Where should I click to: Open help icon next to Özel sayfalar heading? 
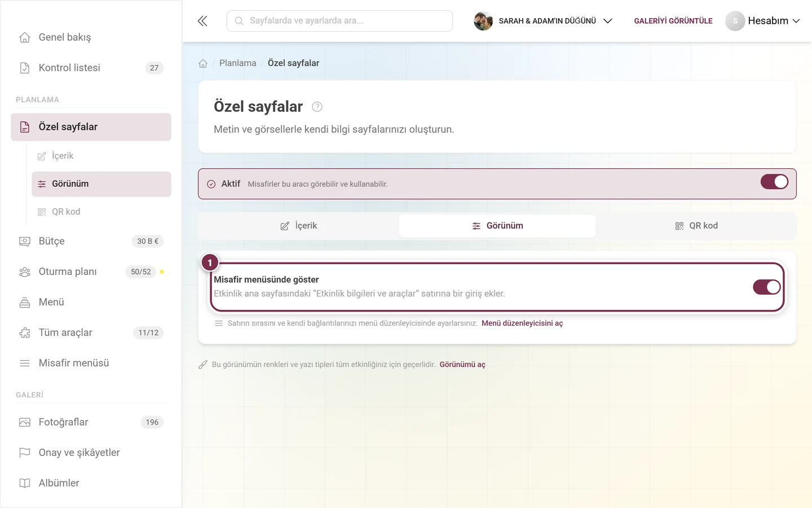pyautogui.click(x=317, y=107)
